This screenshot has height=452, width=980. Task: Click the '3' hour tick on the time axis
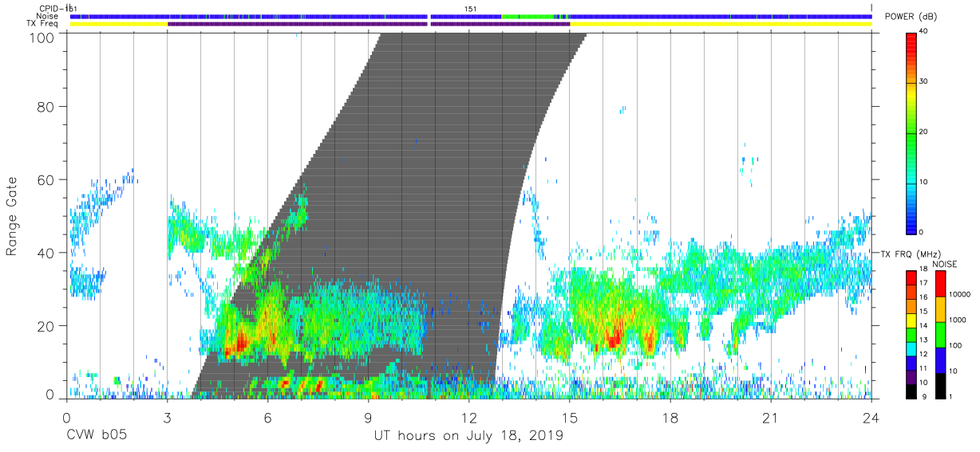tap(167, 417)
